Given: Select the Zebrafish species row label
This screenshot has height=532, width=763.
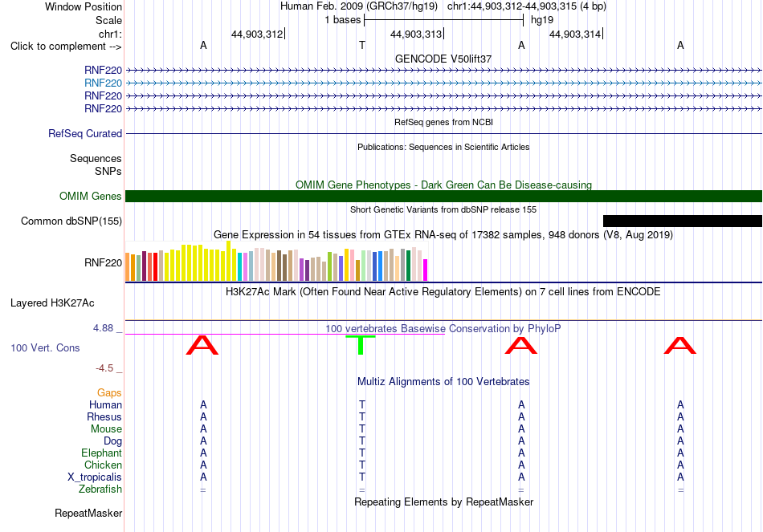Looking at the screenshot, I should tap(100, 489).
